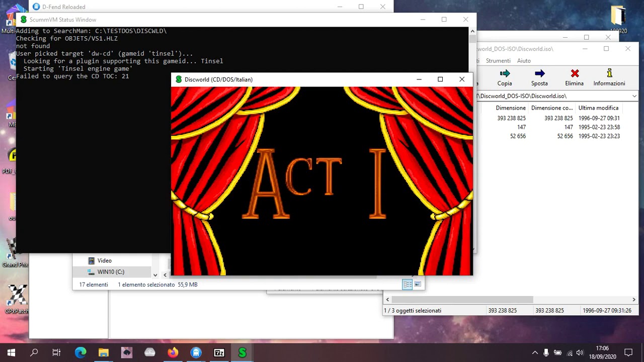The height and width of the screenshot is (362, 644).
Task: Click the cloud app icon on taskbar
Action: (x=150, y=352)
